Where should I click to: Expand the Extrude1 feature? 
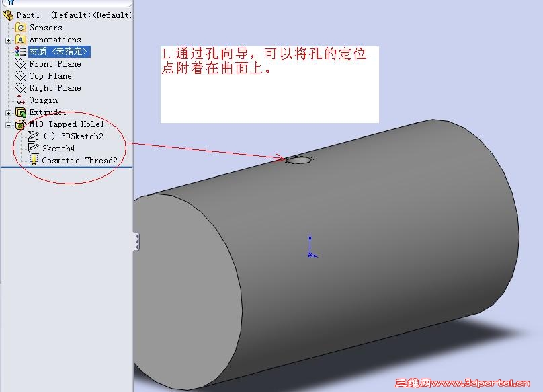pos(8,113)
